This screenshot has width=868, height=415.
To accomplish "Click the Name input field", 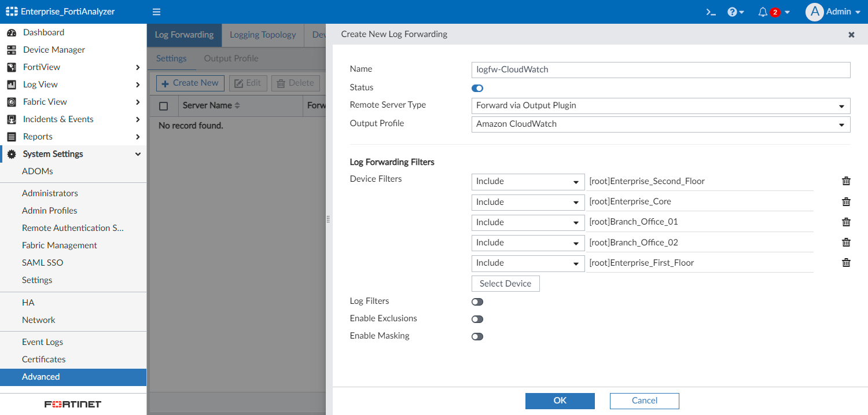I will pos(660,70).
